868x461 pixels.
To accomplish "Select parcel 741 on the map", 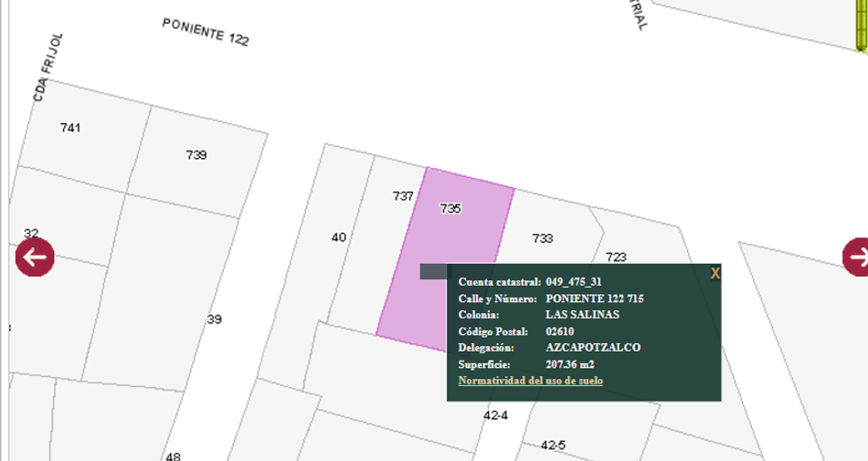I will coord(70,128).
